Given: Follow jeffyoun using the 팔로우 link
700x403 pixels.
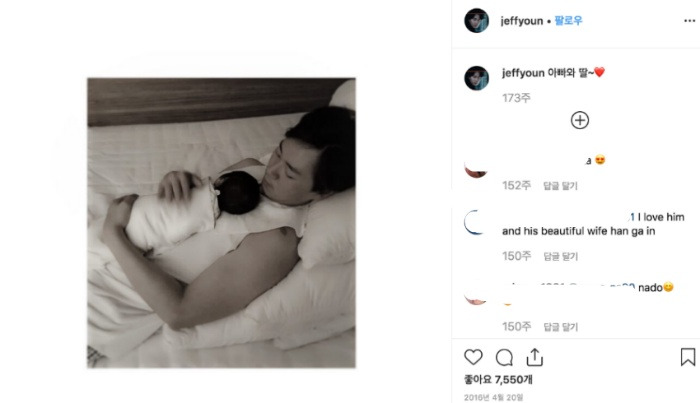Looking at the screenshot, I should tap(568, 21).
